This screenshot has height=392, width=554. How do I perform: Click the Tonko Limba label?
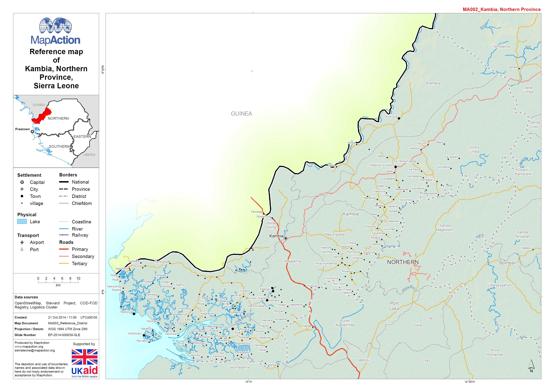474,149
